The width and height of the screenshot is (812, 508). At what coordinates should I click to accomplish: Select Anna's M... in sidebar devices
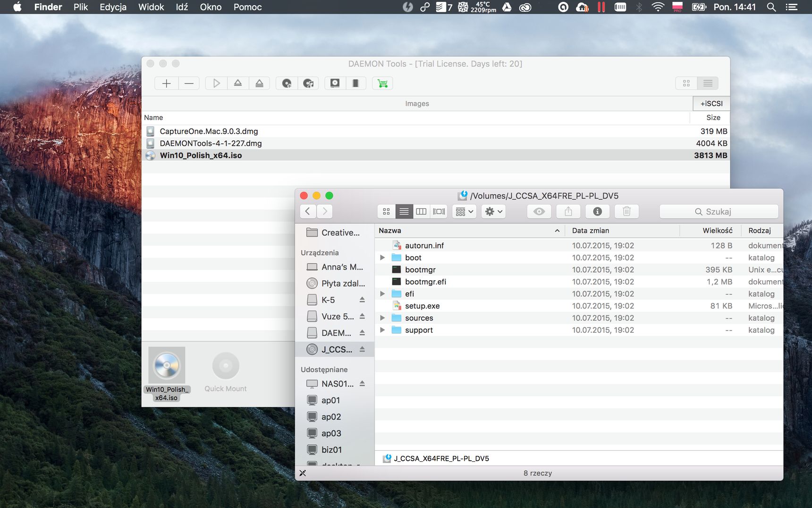pos(334,267)
